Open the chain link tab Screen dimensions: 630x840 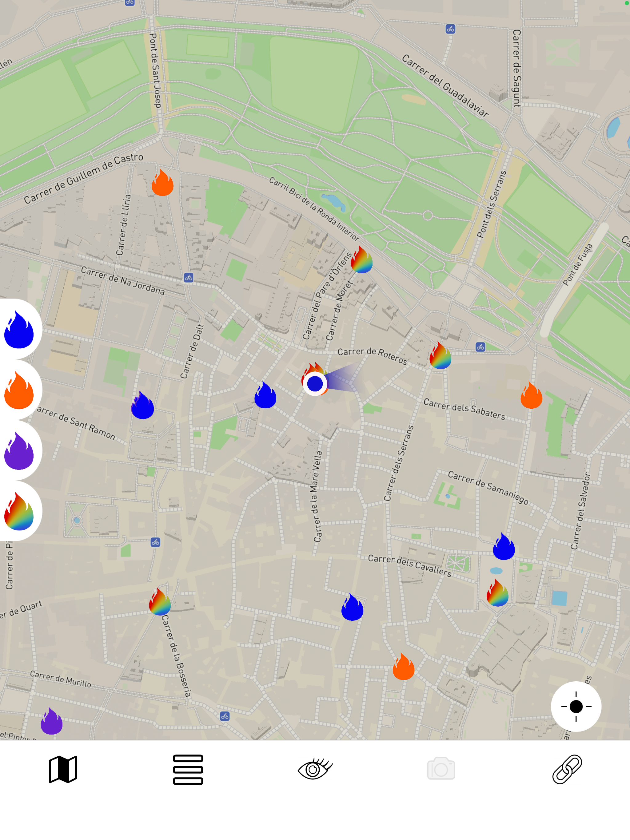click(x=567, y=769)
